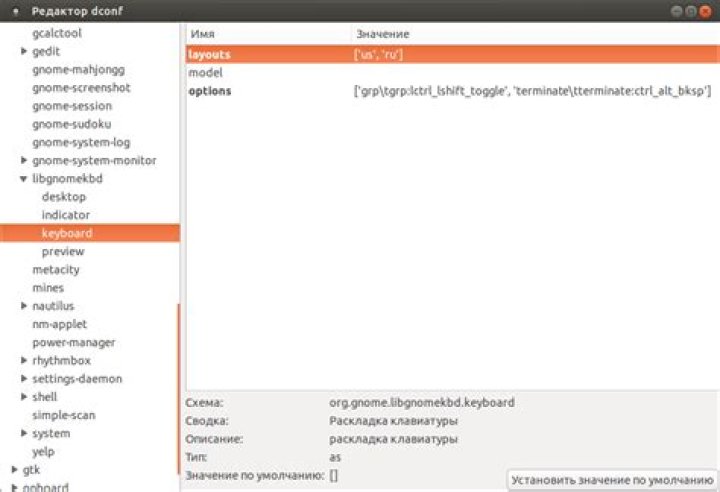Edit the layouts value ['us', 'ru']
The width and height of the screenshot is (720, 492).
(378, 55)
